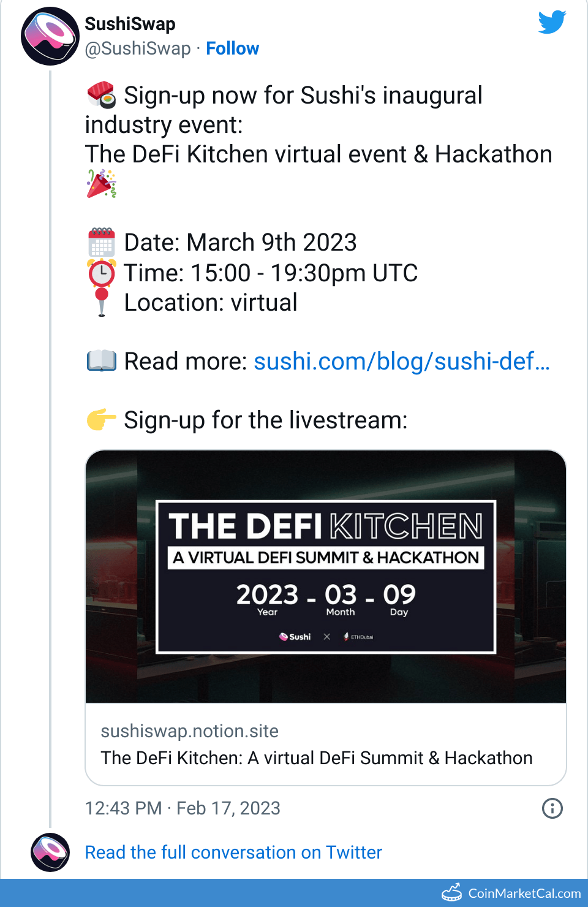588x907 pixels.
Task: Click the party popper emoji
Action: [x=102, y=184]
